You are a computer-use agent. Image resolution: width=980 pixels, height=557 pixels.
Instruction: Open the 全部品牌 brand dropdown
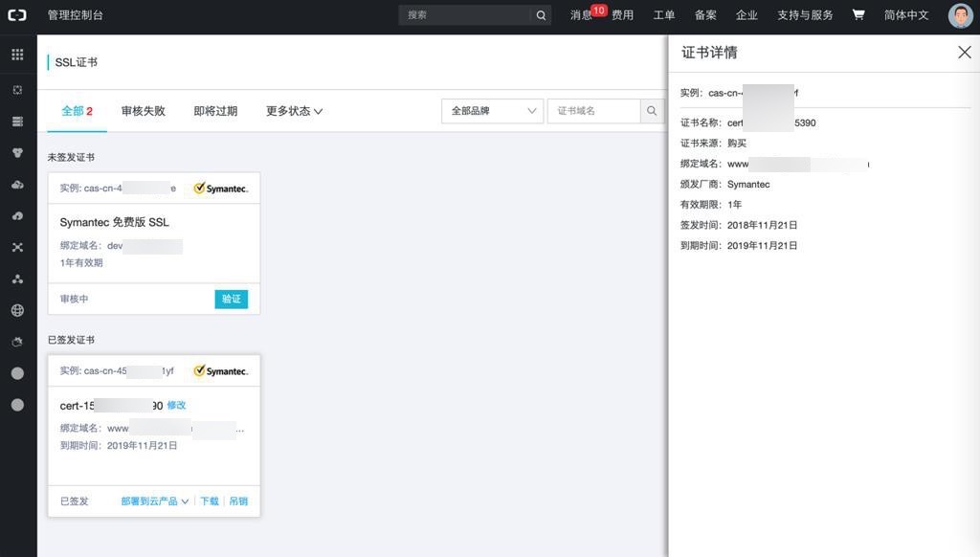click(493, 111)
